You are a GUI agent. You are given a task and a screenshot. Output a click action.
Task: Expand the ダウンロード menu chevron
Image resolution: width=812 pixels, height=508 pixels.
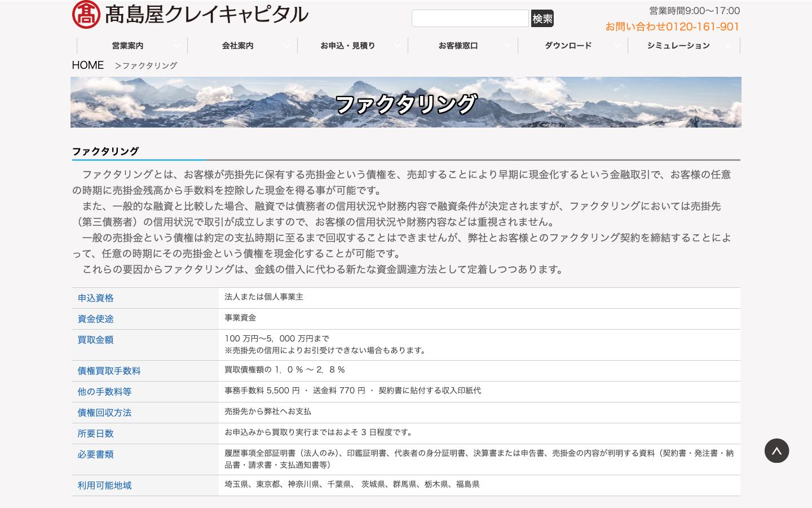click(x=617, y=46)
